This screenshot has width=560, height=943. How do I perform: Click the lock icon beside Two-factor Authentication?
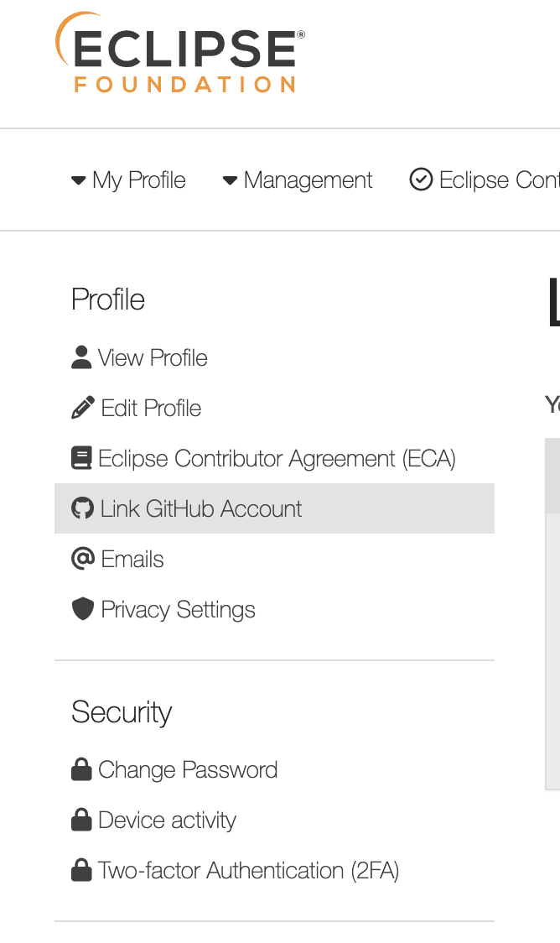tap(81, 870)
